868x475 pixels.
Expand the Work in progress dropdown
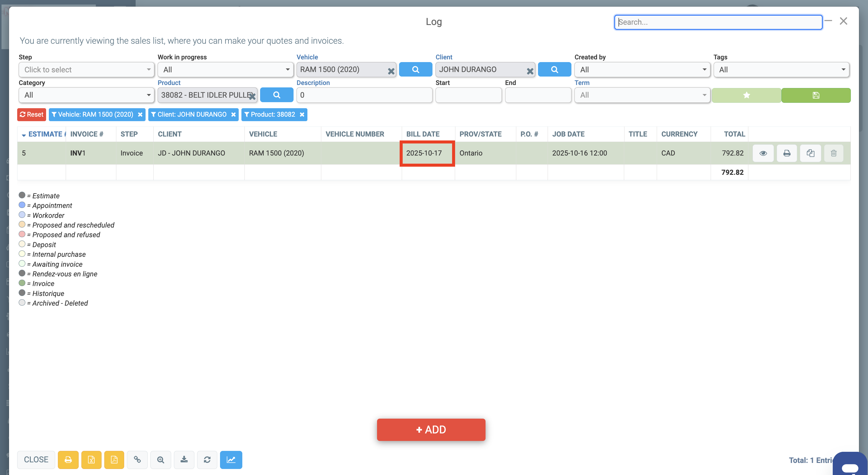pyautogui.click(x=225, y=70)
